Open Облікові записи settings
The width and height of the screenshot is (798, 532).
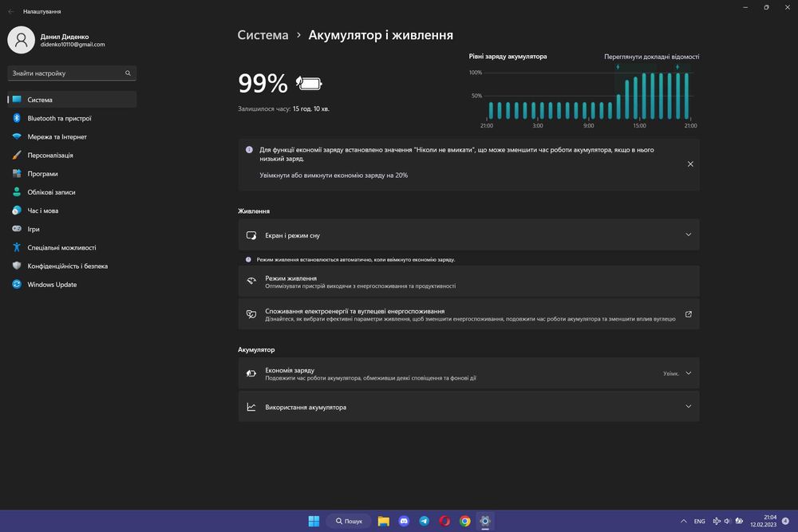pyautogui.click(x=72, y=192)
